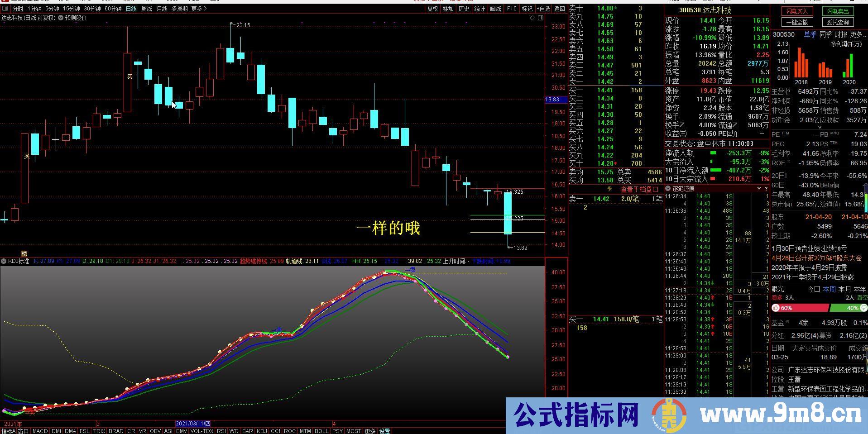This screenshot has width=868, height=434.
Task: Toggle the panel layout icon beside 分时
Action: [5, 9]
